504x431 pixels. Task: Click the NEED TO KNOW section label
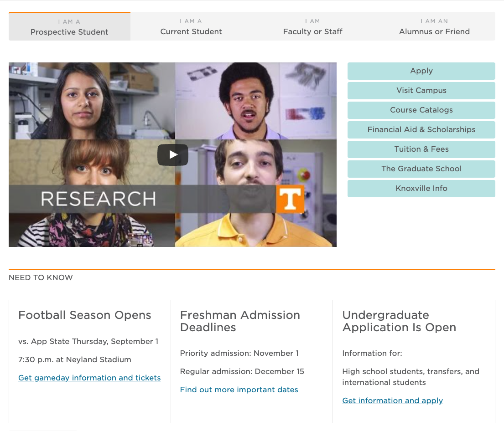pos(41,277)
